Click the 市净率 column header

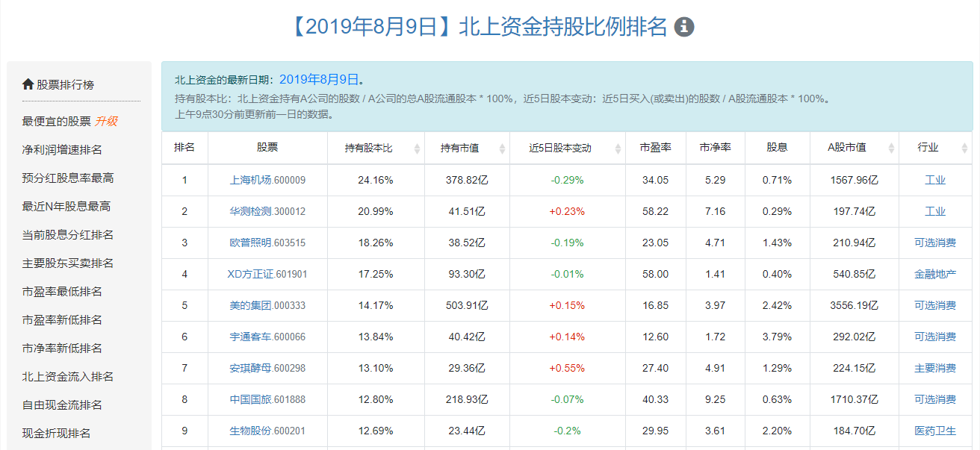pos(715,148)
